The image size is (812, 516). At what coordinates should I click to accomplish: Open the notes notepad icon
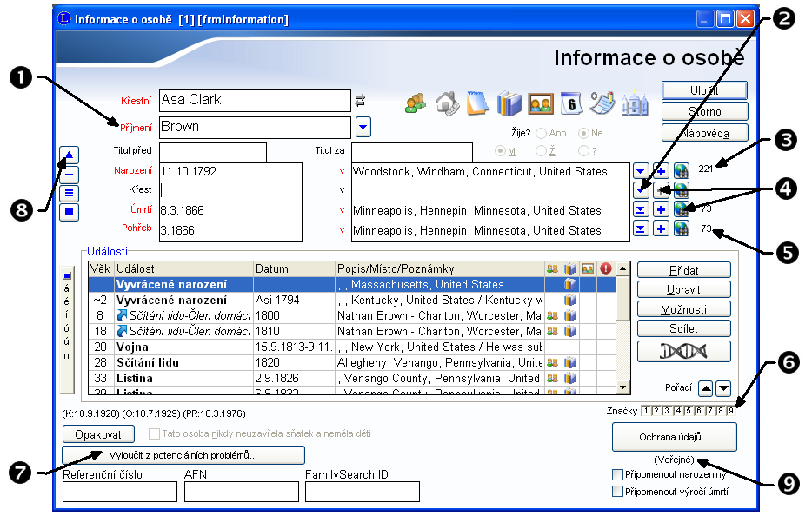[477, 103]
